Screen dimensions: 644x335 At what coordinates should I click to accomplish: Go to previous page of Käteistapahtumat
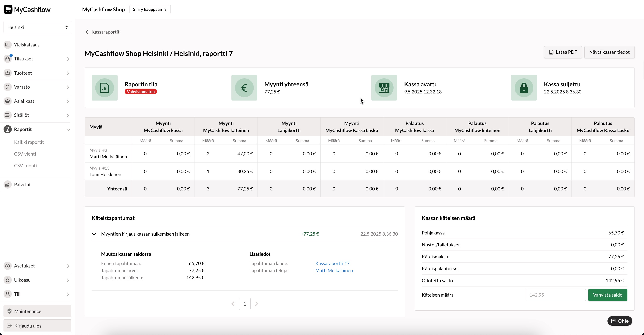click(233, 304)
